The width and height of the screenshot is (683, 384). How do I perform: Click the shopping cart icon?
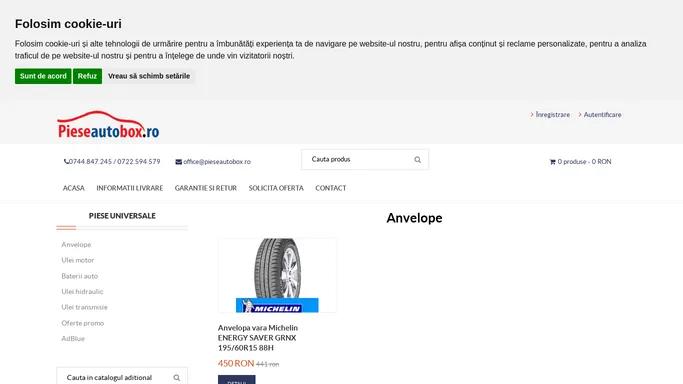(552, 162)
